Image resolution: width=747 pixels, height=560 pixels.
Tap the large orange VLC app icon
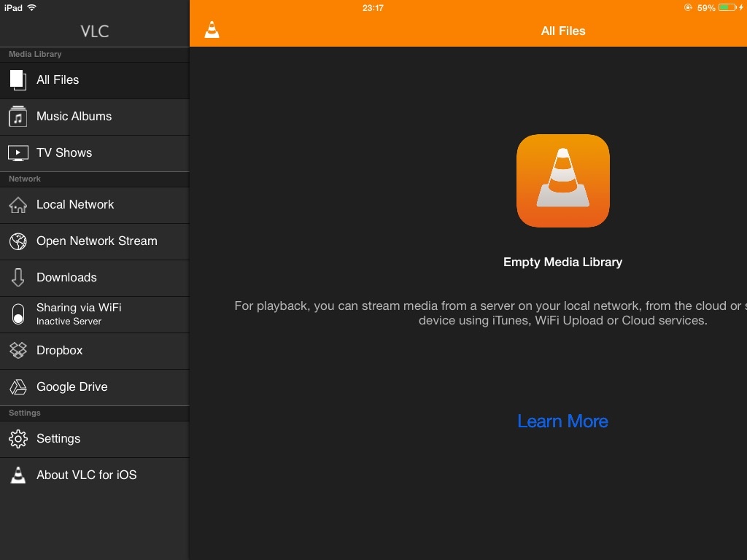562,180
